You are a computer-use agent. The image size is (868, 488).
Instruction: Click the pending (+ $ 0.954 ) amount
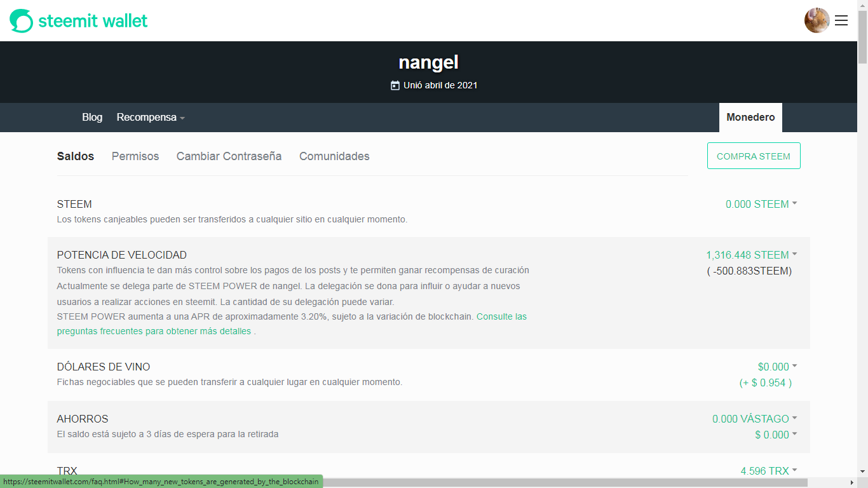(x=766, y=383)
